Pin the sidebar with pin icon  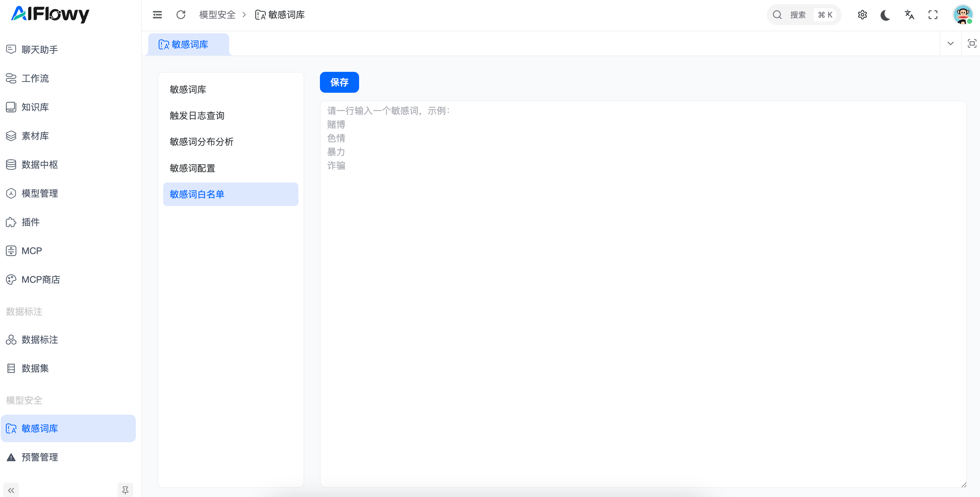coord(125,490)
